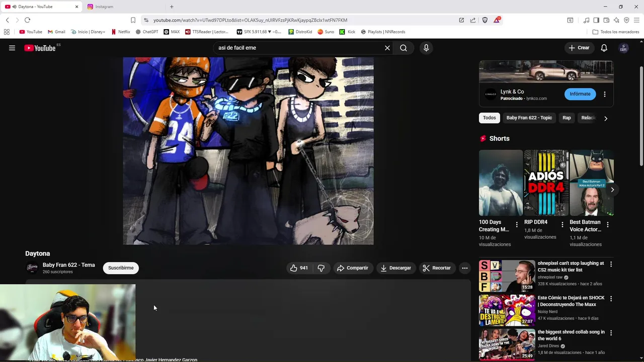Reload the page
The height and width of the screenshot is (362, 644).
[27, 20]
